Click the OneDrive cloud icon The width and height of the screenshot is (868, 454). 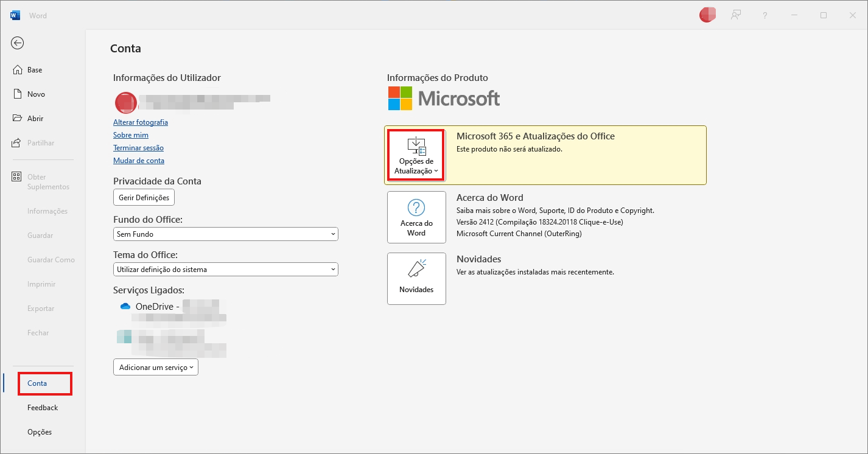[x=125, y=307]
